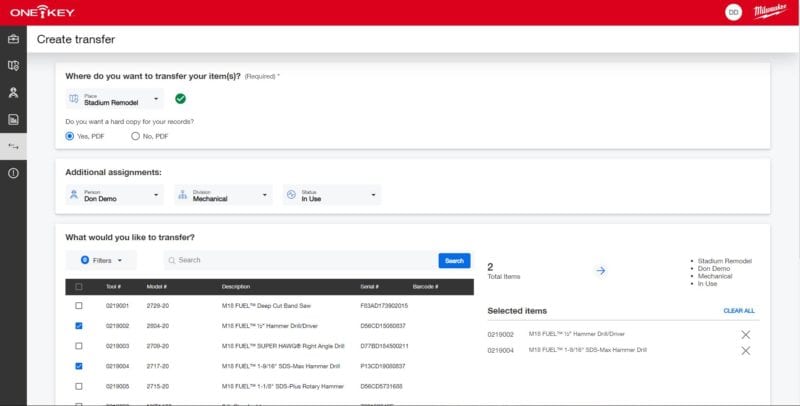Viewport: 800px width, 406px height.
Task: Click model number 2729-20
Action: pyautogui.click(x=158, y=306)
